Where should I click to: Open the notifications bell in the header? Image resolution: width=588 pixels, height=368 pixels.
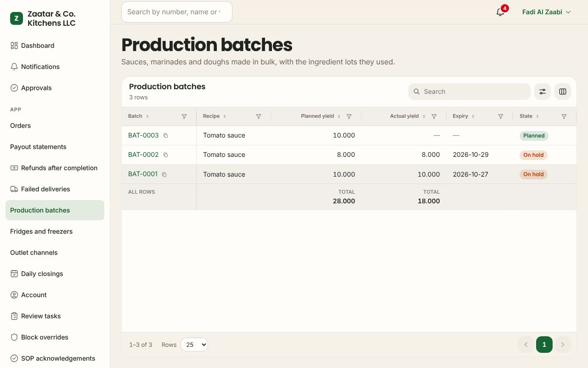(x=500, y=12)
